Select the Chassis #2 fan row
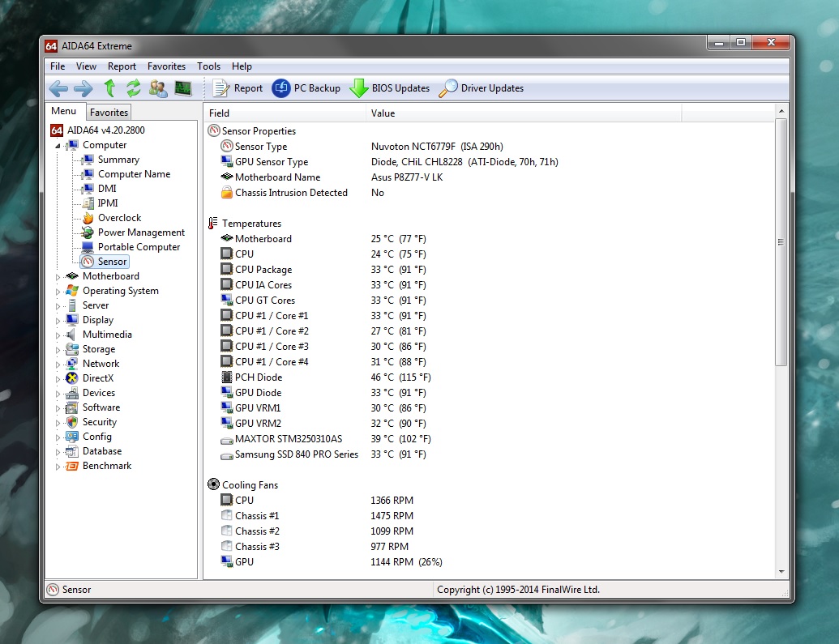 pos(489,531)
